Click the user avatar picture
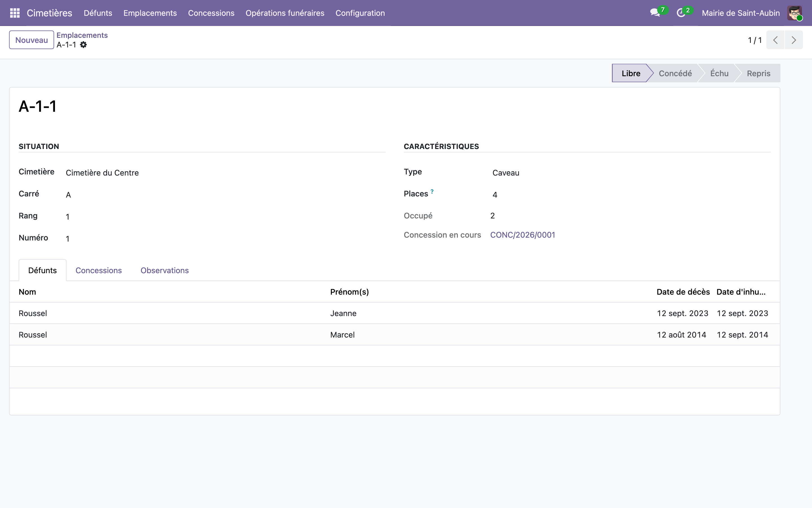This screenshot has height=508, width=812. tap(795, 13)
